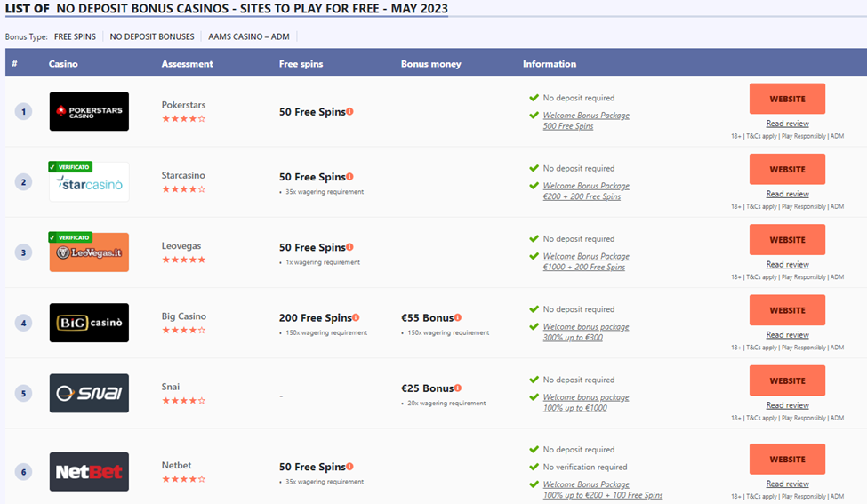867x504 pixels.
Task: Click Snai 20x wagering requirement note
Action: [x=446, y=404]
